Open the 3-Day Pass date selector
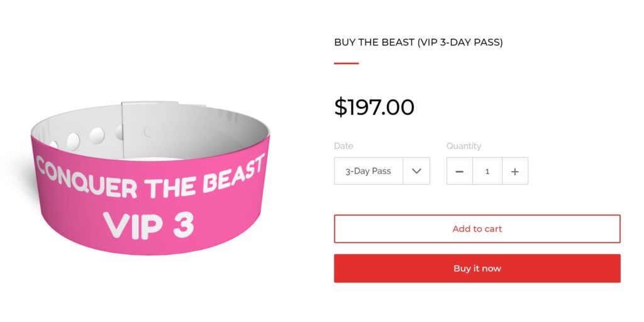 [369, 171]
